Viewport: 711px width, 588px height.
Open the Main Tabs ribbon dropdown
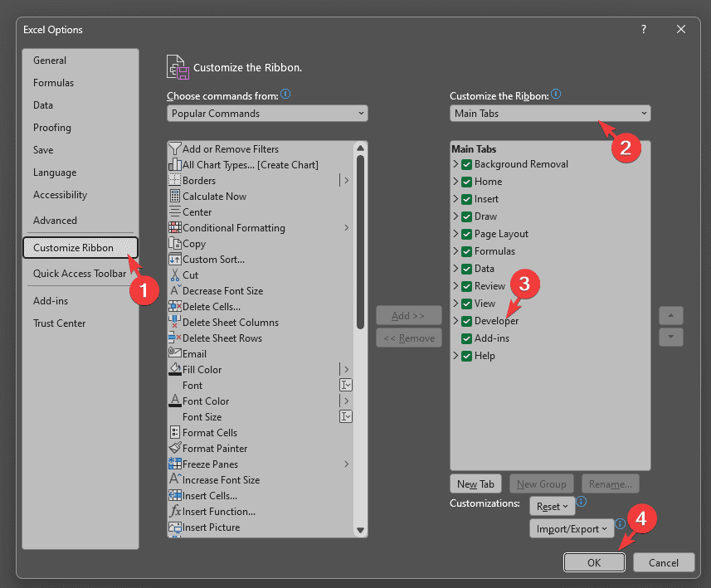pyautogui.click(x=550, y=114)
